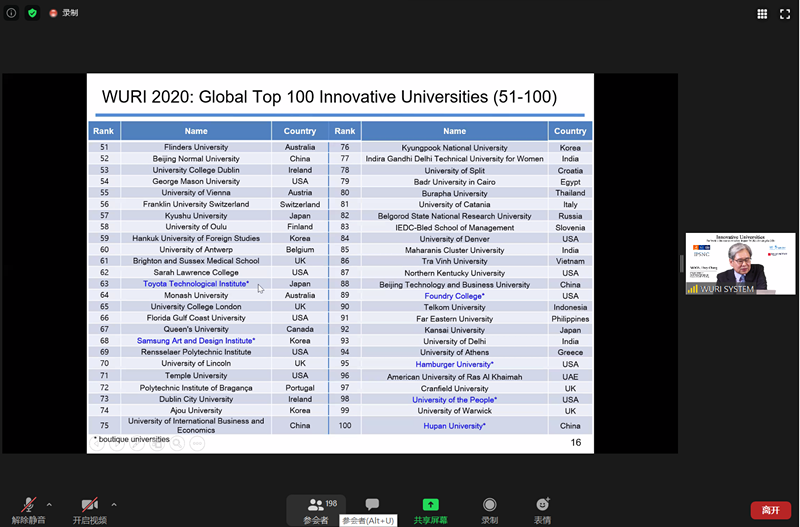Click the divider handle beside video panel
The height and width of the screenshot is (527, 800).
tap(682, 263)
